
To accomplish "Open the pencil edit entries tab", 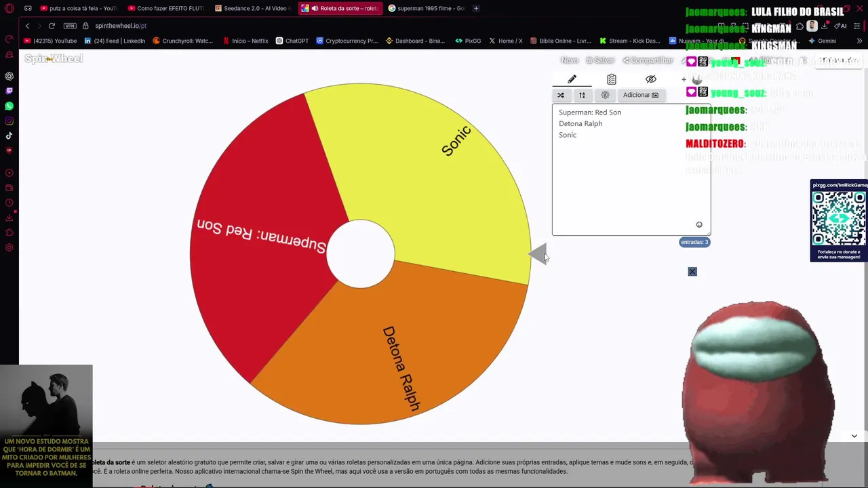I will 572,79.
